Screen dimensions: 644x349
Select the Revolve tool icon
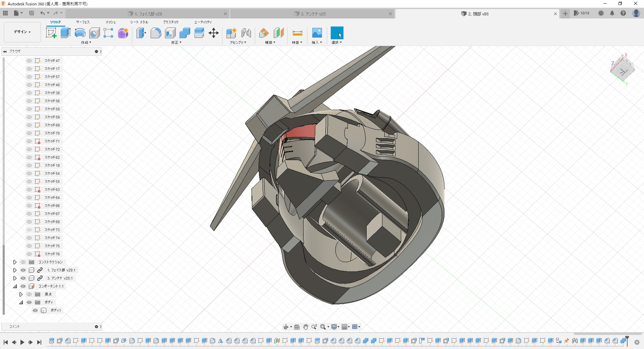click(80, 33)
